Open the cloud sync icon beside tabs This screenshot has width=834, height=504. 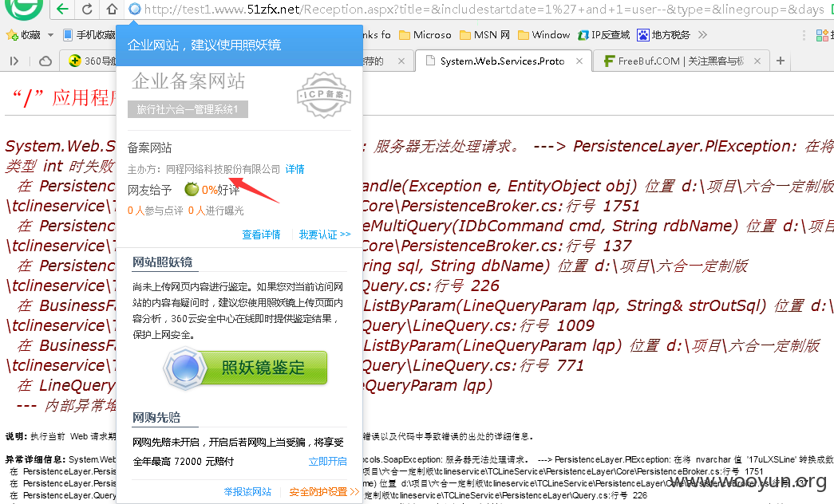pyautogui.click(x=45, y=61)
